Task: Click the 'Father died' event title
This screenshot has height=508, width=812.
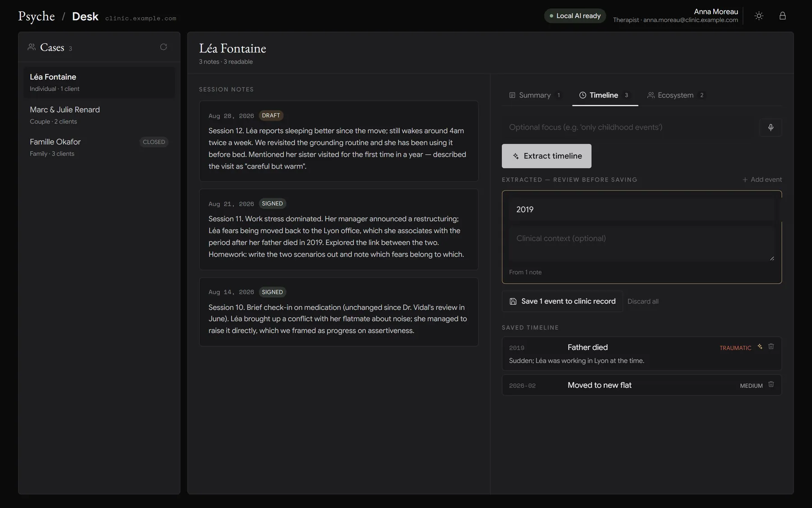Action: pyautogui.click(x=587, y=347)
